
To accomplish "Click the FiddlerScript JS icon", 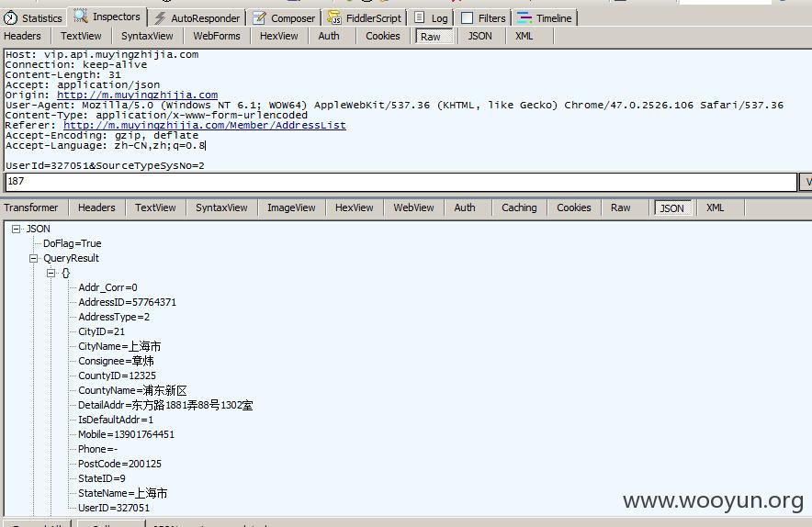I will pyautogui.click(x=334, y=17).
